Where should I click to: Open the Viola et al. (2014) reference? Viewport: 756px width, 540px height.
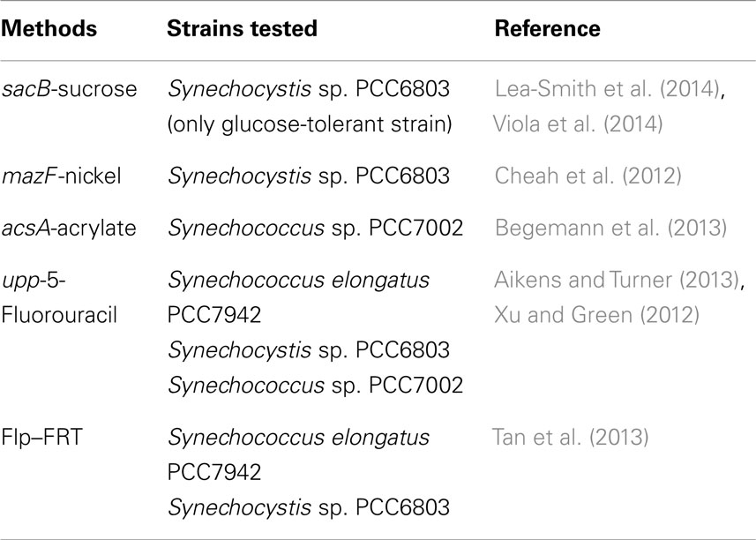578,124
